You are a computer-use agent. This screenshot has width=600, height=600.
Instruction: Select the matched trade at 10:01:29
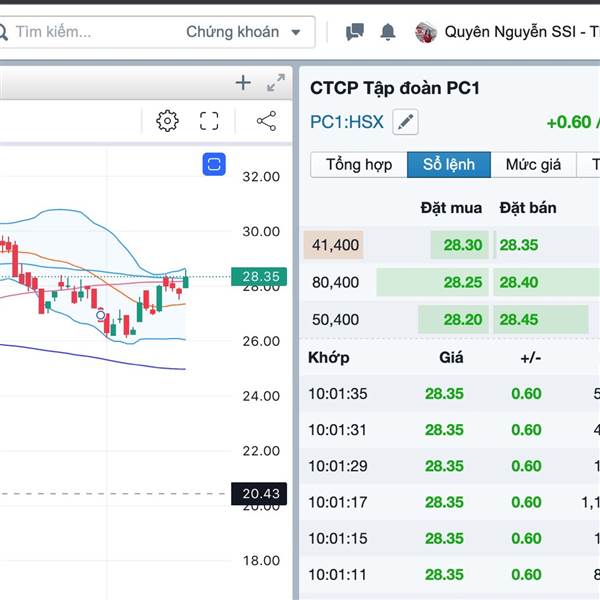click(x=450, y=466)
